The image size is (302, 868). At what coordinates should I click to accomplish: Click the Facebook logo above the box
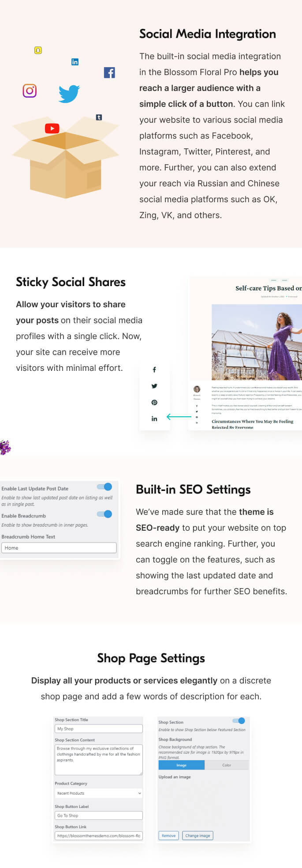pyautogui.click(x=109, y=72)
